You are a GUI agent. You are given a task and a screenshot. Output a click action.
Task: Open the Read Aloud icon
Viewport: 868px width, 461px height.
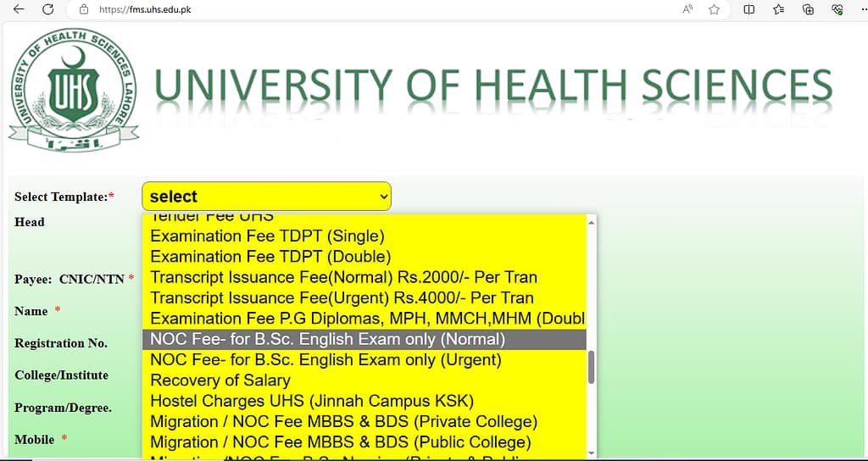coord(687,9)
